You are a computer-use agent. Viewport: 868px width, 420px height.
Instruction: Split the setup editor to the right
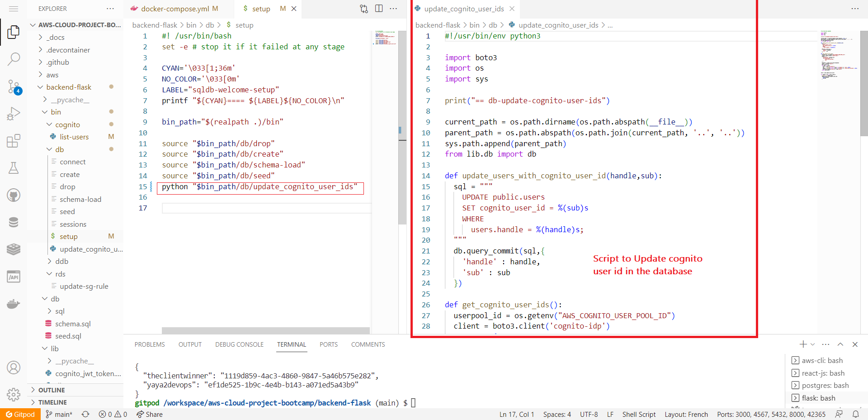pyautogui.click(x=379, y=9)
